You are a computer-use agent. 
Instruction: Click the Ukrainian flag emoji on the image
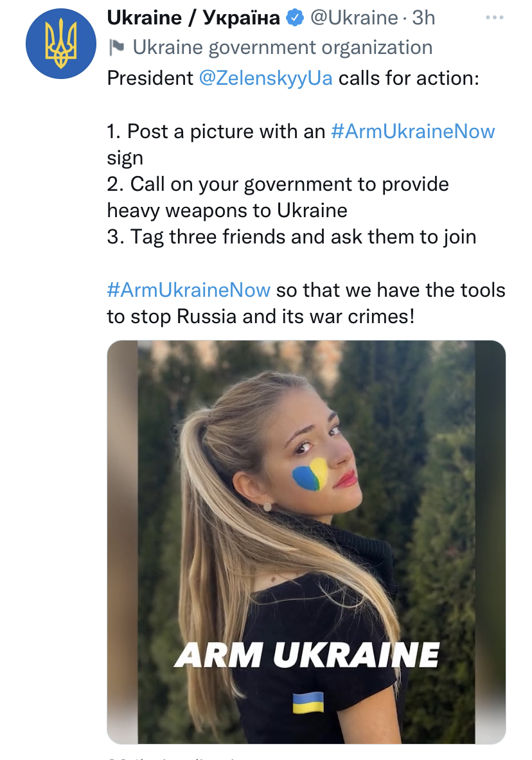pos(308,702)
